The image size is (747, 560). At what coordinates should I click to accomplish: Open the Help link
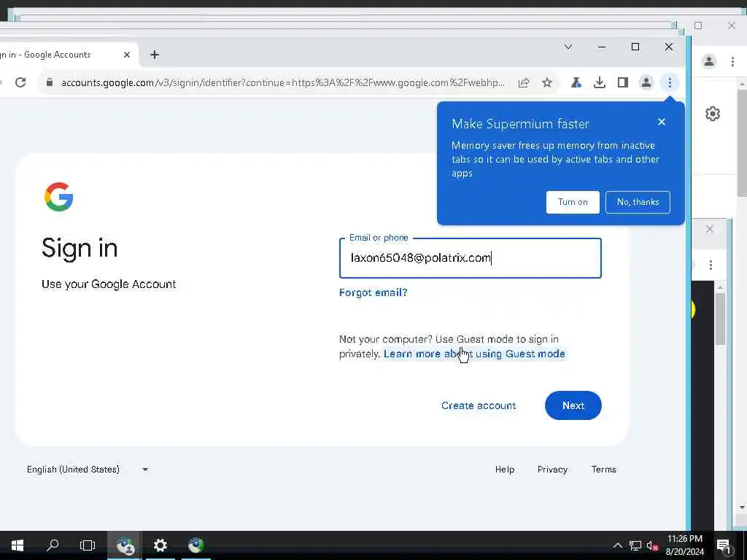pos(505,469)
